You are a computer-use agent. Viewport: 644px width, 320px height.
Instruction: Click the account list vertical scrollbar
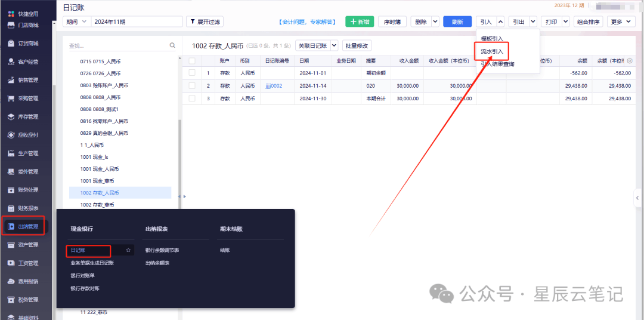179,155
